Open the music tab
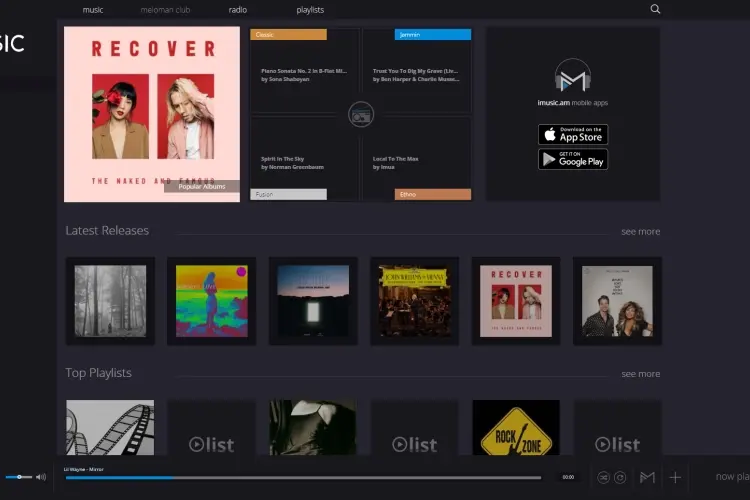 [x=93, y=10]
